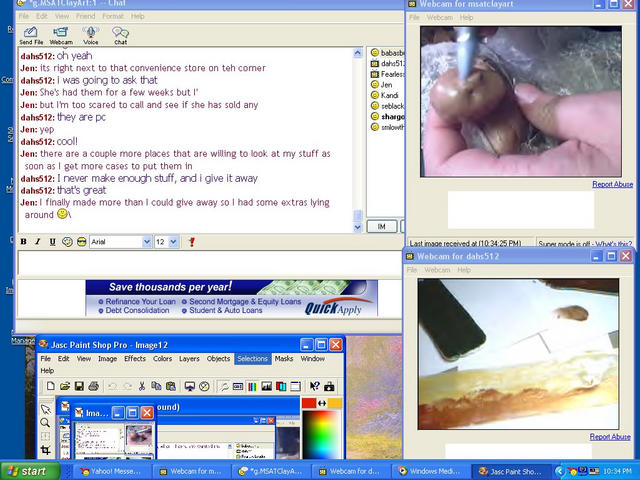Click Report Abuse in dahs512 webcam window
This screenshot has width=640, height=480.
[x=610, y=437]
